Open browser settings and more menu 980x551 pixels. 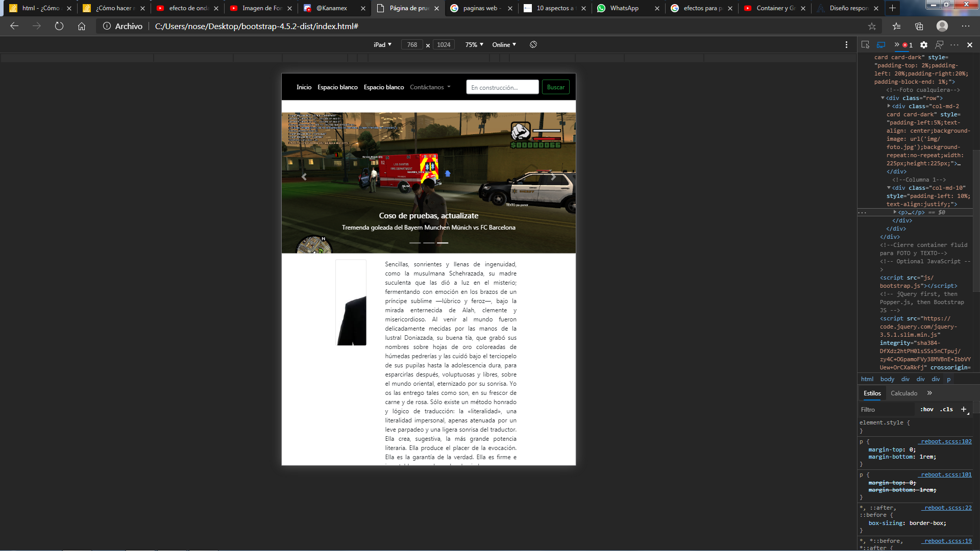click(966, 26)
